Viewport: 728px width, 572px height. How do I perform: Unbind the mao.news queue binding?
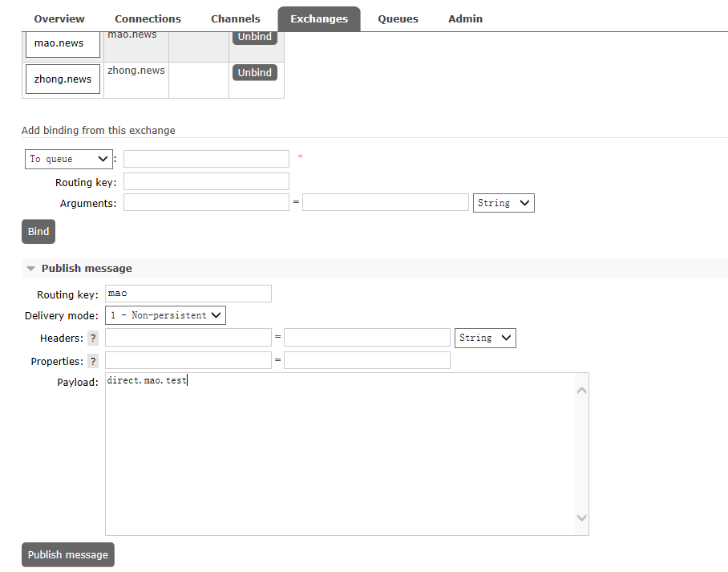click(x=254, y=37)
